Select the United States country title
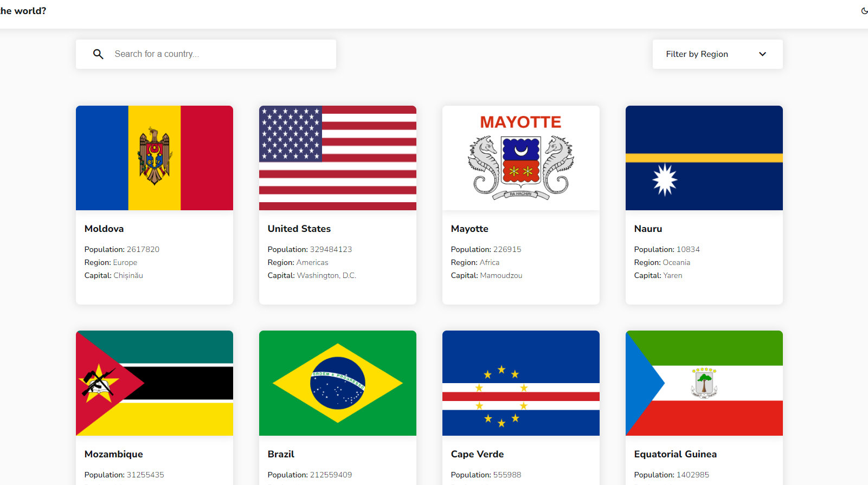 point(299,229)
